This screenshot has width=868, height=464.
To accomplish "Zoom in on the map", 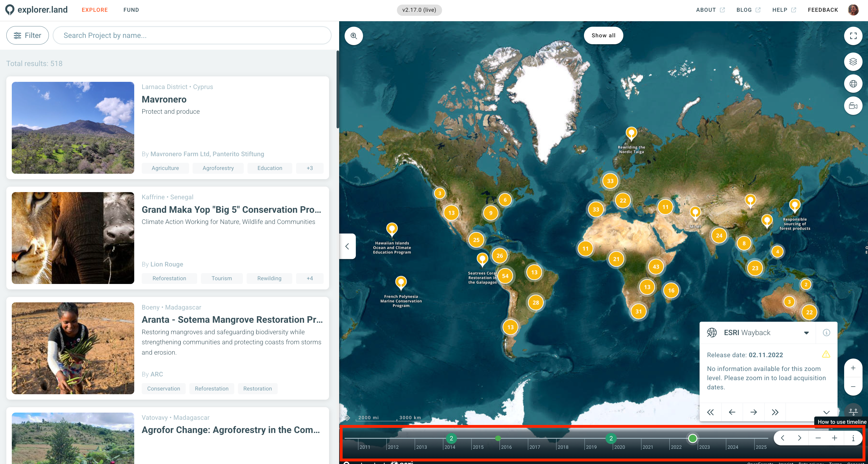I will click(853, 368).
